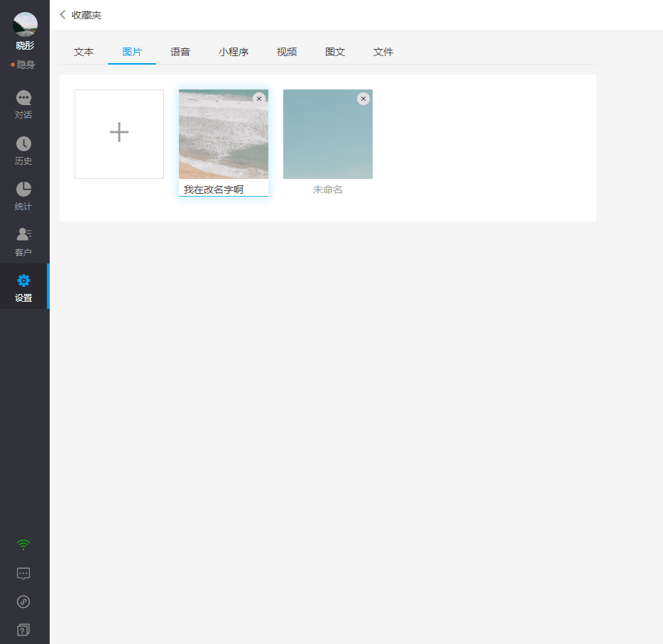Go back using the arrow beside 收藏夹

pyautogui.click(x=62, y=15)
